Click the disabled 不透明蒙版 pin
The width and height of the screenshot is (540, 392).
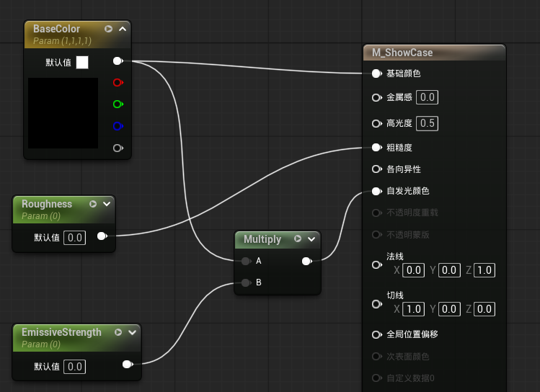coord(377,235)
